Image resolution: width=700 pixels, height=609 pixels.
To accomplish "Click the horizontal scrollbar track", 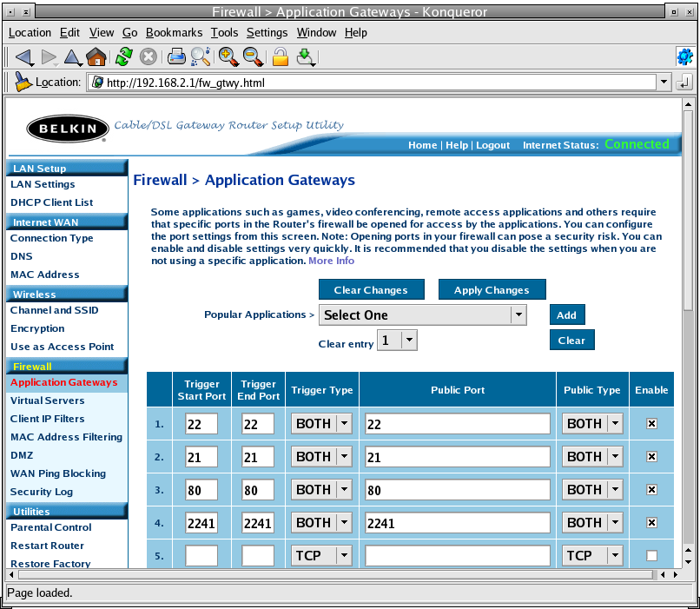I will (335, 574).
